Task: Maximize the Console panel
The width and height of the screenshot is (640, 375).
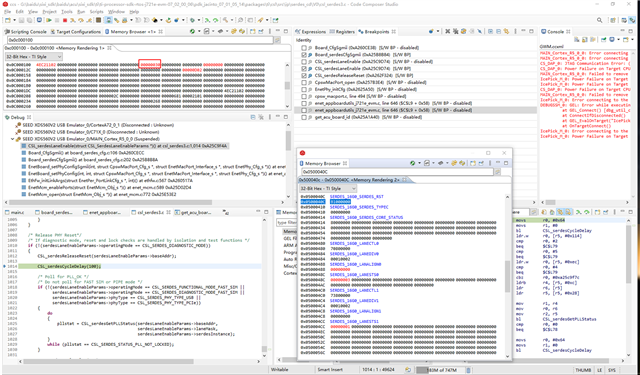Action: point(631,31)
